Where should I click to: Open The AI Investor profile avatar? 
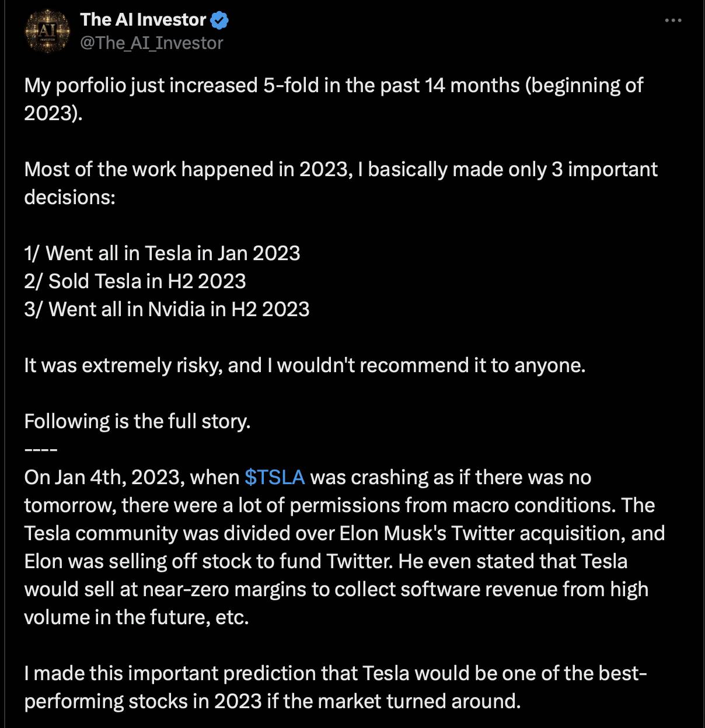pos(47,32)
